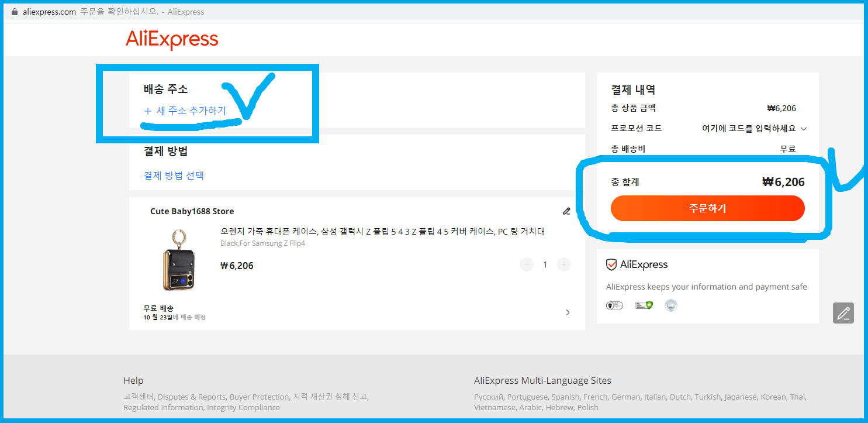868x423 pixels.
Task: Add a new address via 새 주소 추가하기
Action: pos(185,109)
